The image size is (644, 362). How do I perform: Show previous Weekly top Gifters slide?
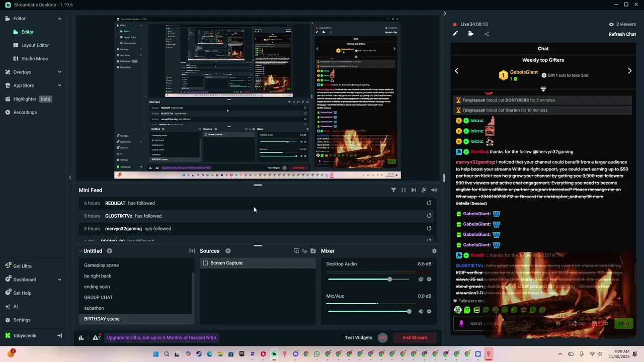(456, 71)
